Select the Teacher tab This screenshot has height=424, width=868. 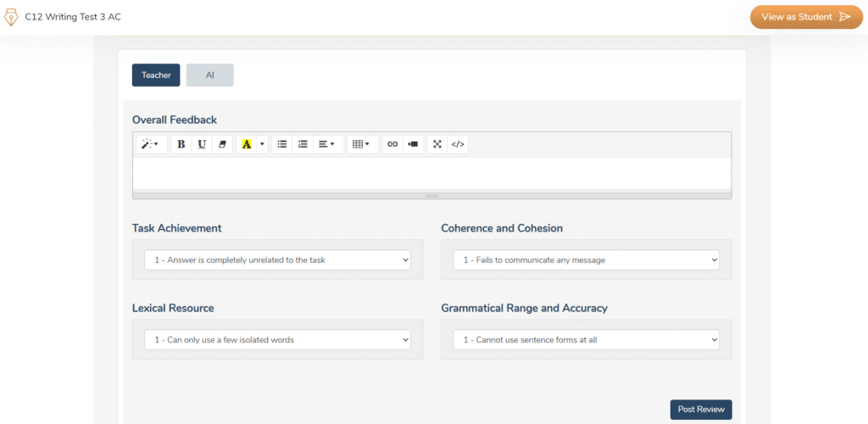[156, 75]
